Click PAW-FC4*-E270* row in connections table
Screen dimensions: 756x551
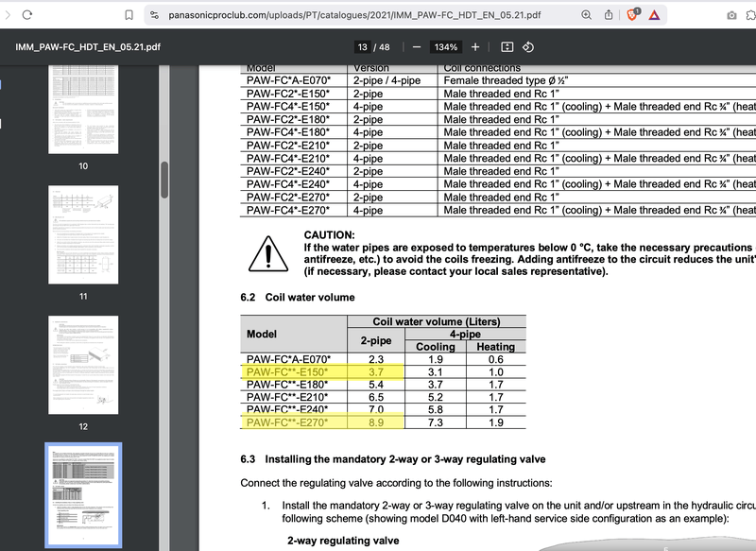click(x=288, y=210)
